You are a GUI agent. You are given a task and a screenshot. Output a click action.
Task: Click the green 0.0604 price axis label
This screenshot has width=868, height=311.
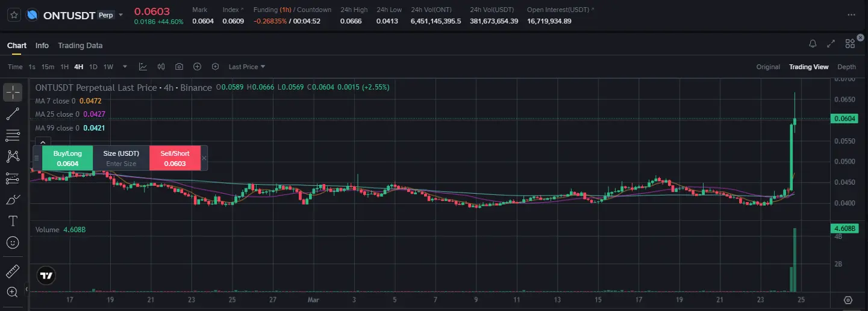[x=846, y=119]
